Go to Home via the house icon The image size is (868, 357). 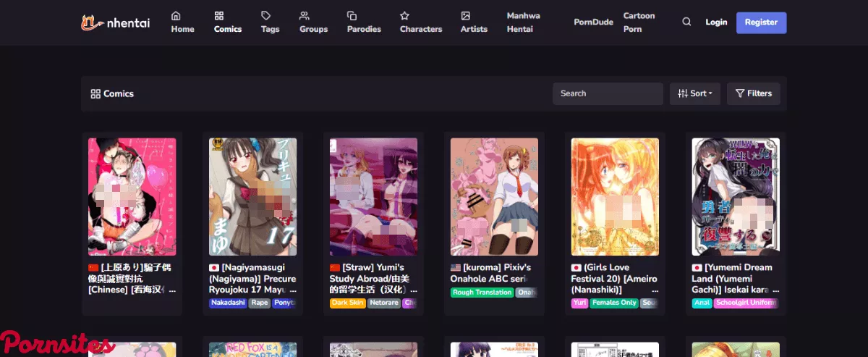pyautogui.click(x=176, y=16)
